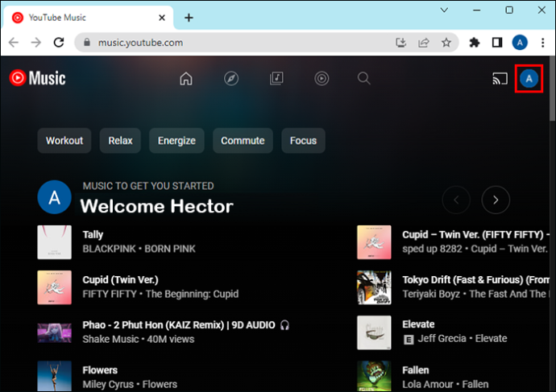Play the Flowers thumbnail
556x392 pixels.
coord(55,376)
